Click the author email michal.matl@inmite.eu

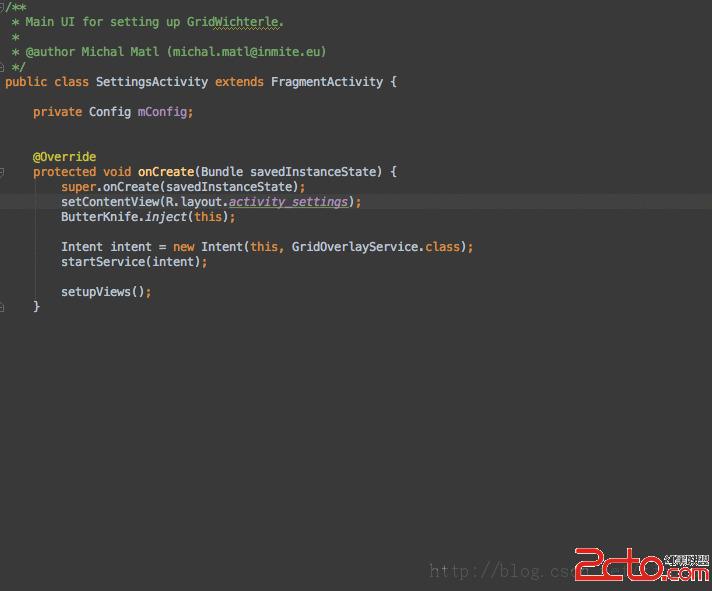coord(247,52)
